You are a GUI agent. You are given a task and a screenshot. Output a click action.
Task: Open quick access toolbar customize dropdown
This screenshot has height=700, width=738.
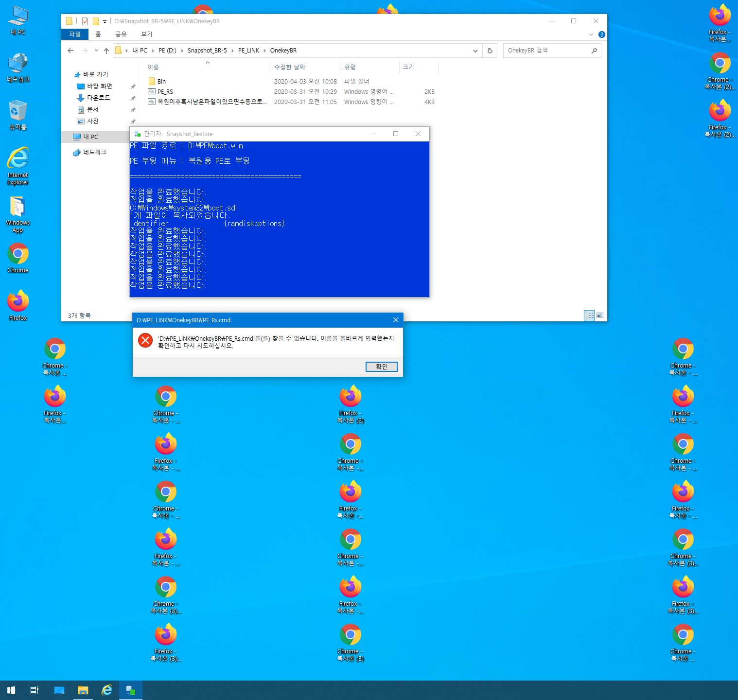pos(105,21)
